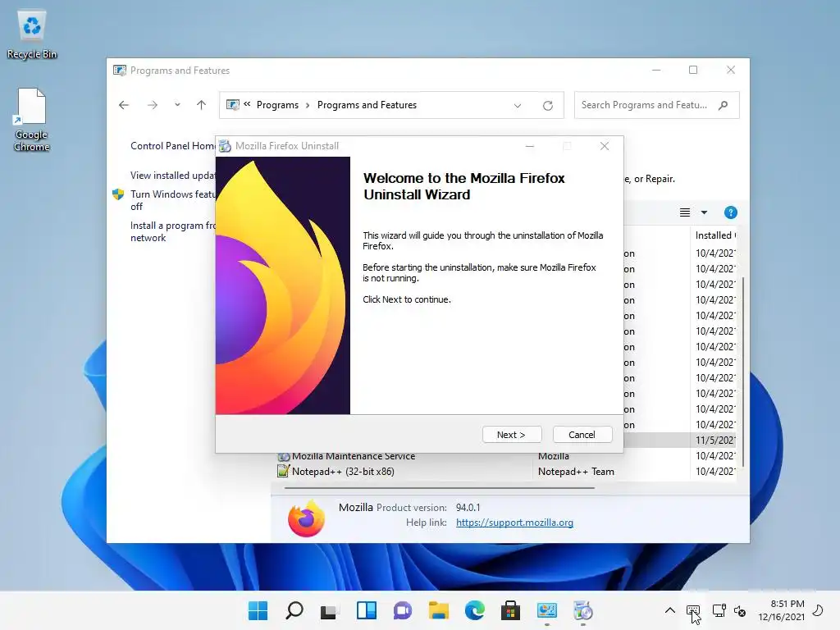Click the Notepad++ program icon in list
Screen dimensions: 840x630
click(x=283, y=472)
